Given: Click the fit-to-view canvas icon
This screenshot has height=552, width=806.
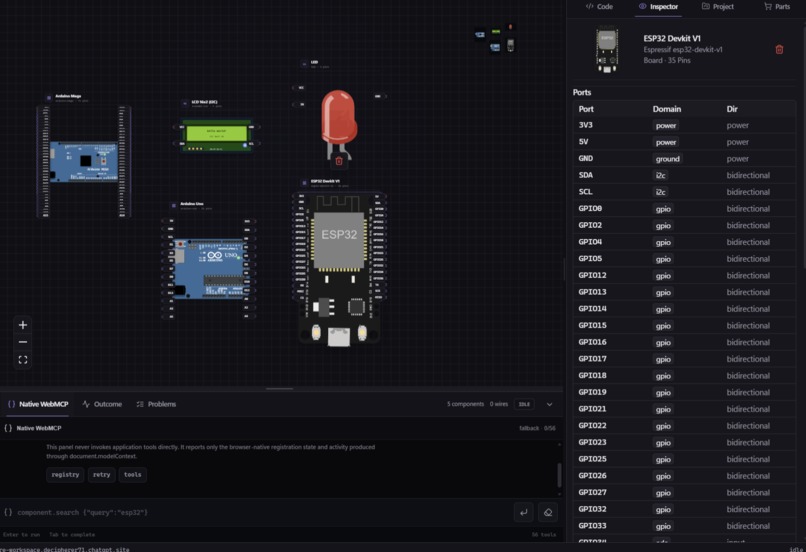Looking at the screenshot, I should pos(23,360).
